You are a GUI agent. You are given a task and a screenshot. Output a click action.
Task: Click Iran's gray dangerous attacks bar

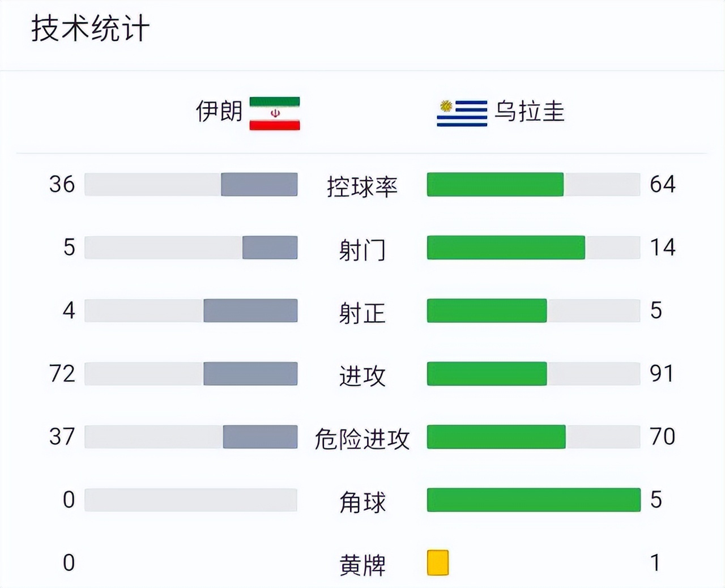(x=260, y=437)
